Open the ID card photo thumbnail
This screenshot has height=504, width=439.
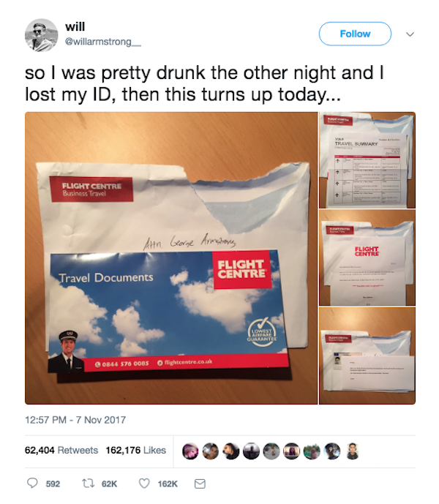tap(367, 356)
